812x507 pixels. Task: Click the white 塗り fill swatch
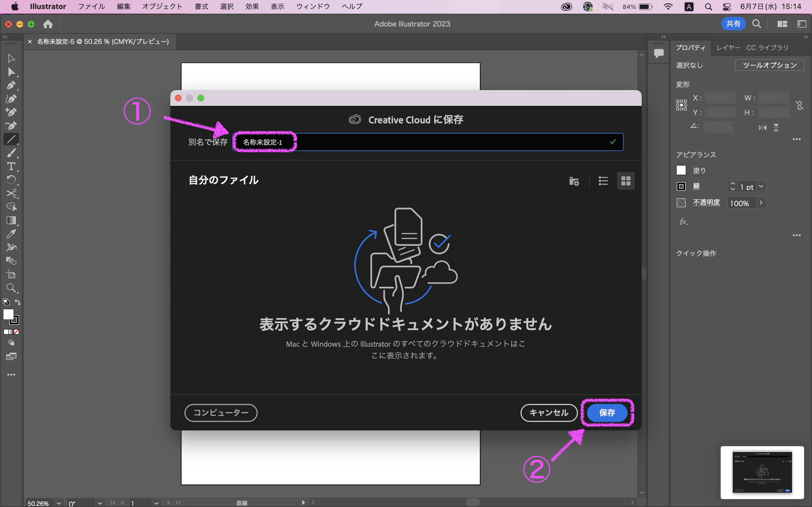pyautogui.click(x=681, y=170)
